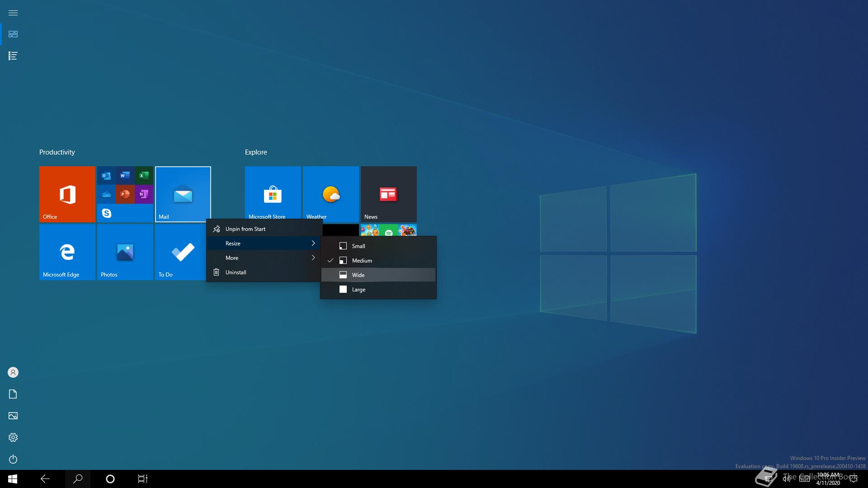Click the Windows Start button
Screen dimensions: 868x488
point(13,479)
